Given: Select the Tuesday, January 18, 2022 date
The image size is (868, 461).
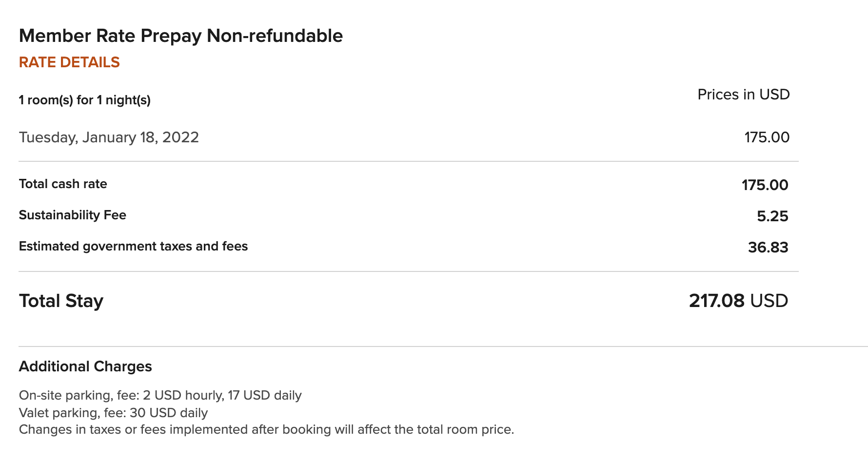Looking at the screenshot, I should tap(109, 137).
